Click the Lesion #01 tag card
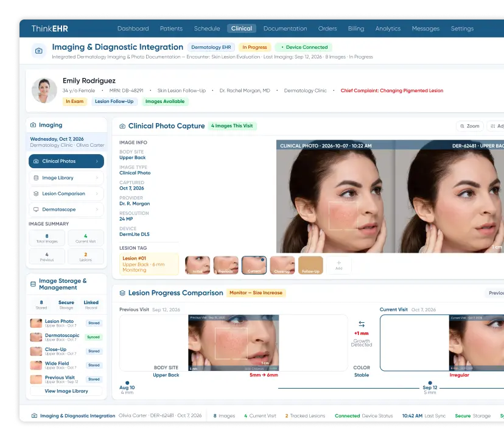 149,264
